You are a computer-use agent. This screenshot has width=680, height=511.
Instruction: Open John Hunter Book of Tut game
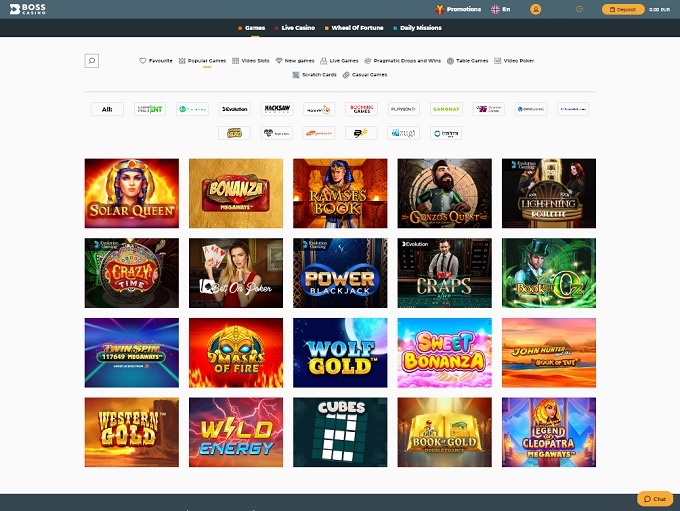point(549,353)
